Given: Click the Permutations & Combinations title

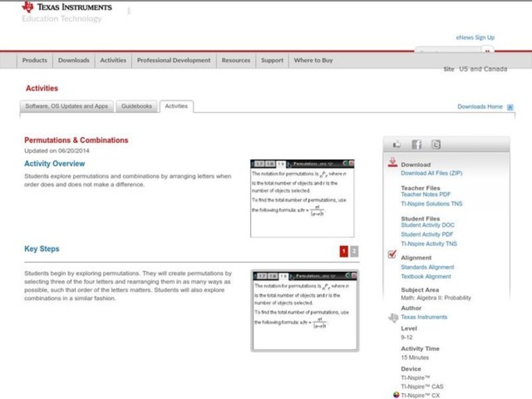Looking at the screenshot, I should [x=76, y=140].
